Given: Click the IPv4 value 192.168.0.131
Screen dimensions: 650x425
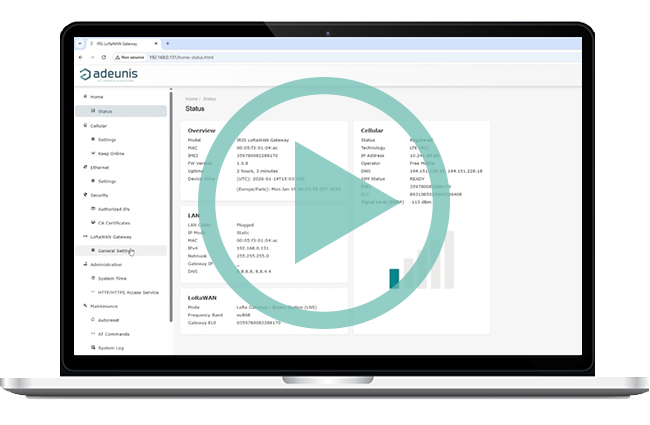Looking at the screenshot, I should [x=252, y=248].
